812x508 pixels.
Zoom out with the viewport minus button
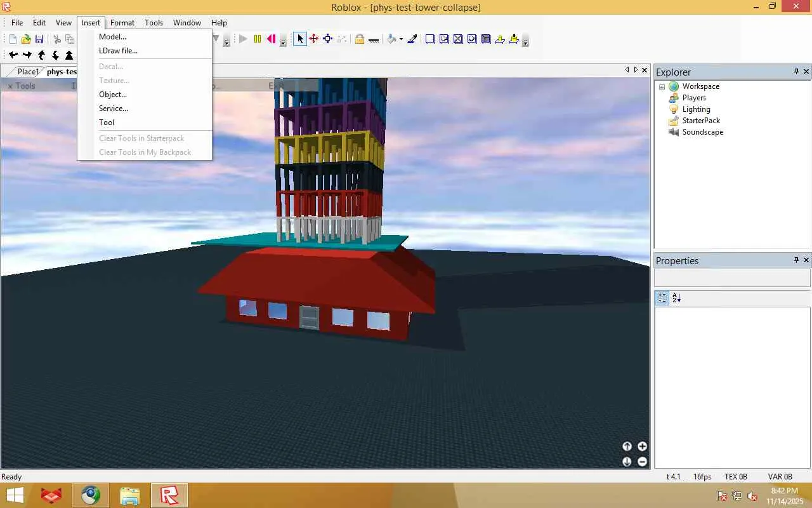click(x=642, y=462)
